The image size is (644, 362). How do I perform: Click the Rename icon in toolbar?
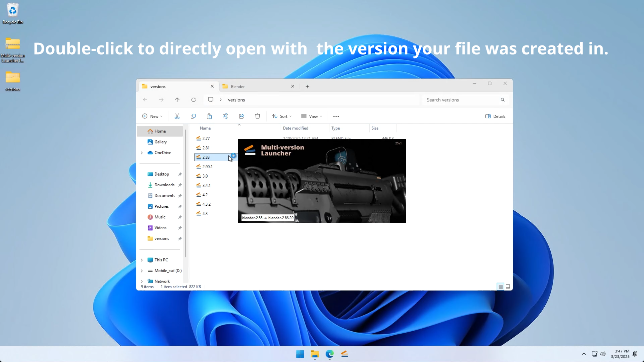pyautogui.click(x=225, y=116)
